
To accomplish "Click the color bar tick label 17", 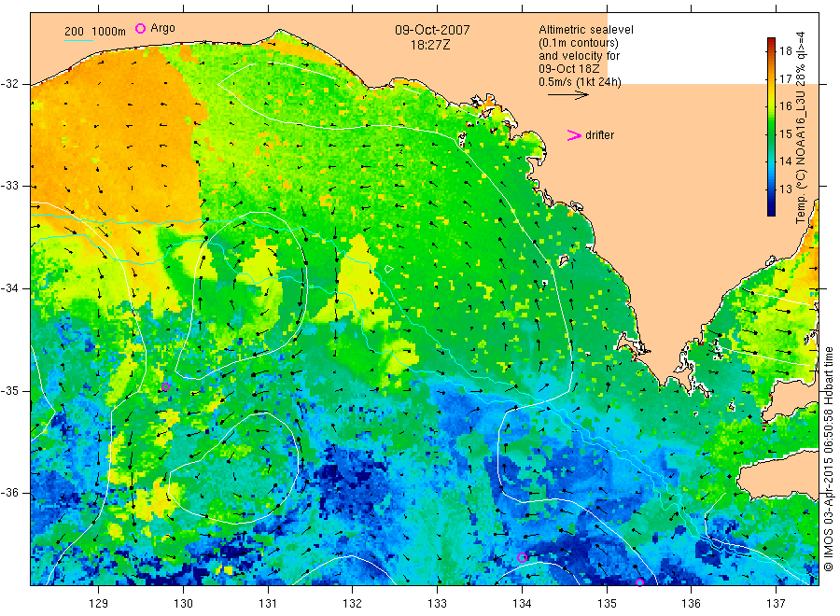I will [785, 78].
